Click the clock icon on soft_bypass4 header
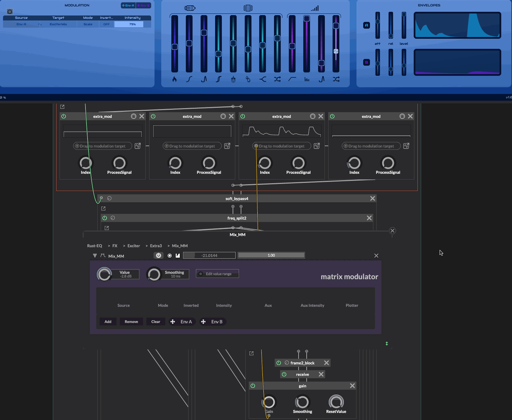The width and height of the screenshot is (512, 420). [x=109, y=198]
